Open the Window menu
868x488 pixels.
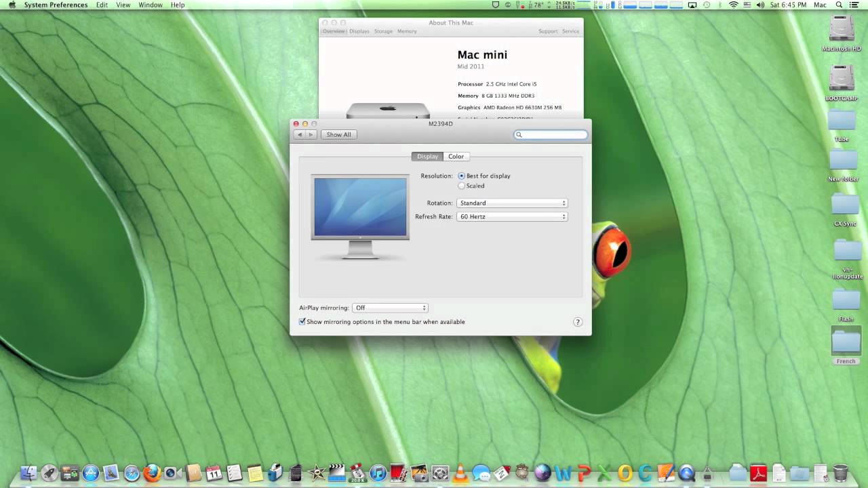coord(150,5)
